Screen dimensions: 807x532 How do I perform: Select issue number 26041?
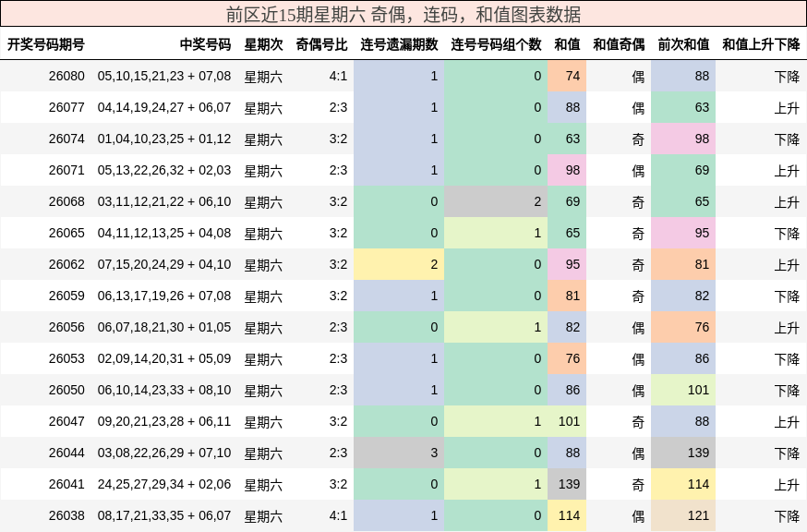66,485
